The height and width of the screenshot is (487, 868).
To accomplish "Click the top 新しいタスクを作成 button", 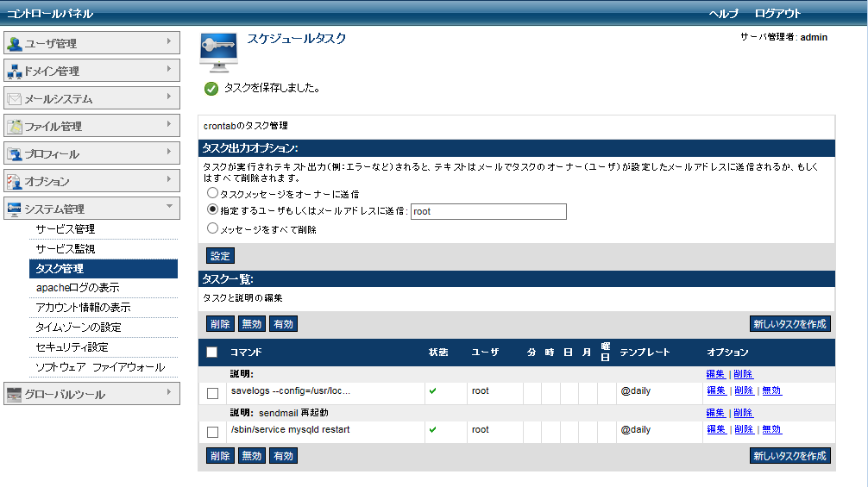I will (x=789, y=324).
